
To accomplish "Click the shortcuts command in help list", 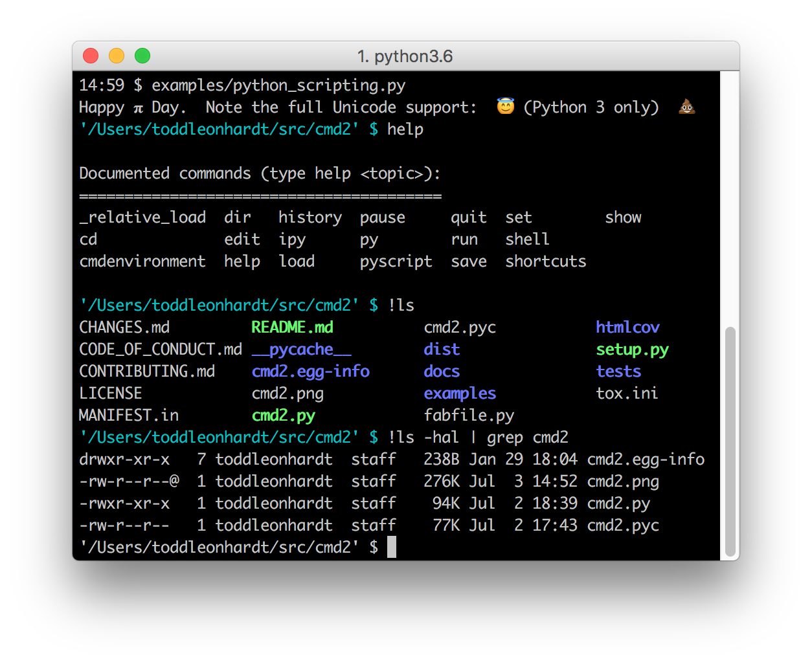I will click(x=545, y=261).
